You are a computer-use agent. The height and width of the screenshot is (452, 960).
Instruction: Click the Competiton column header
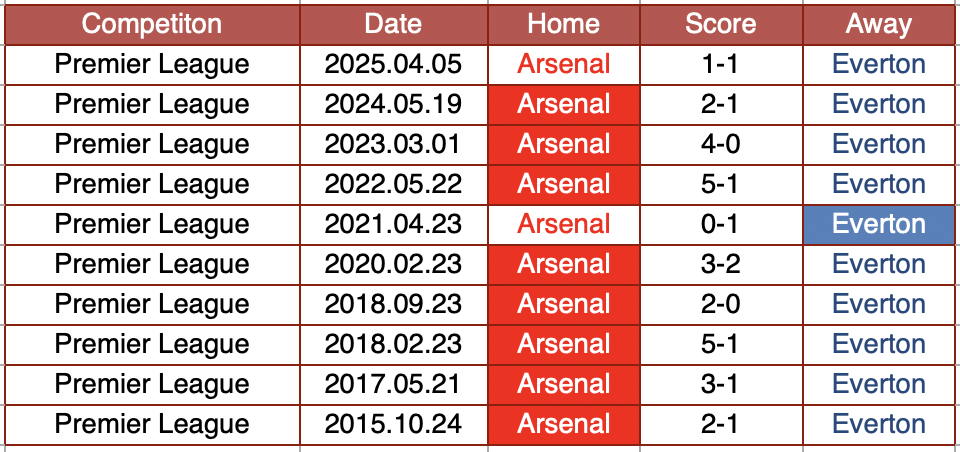coord(152,24)
